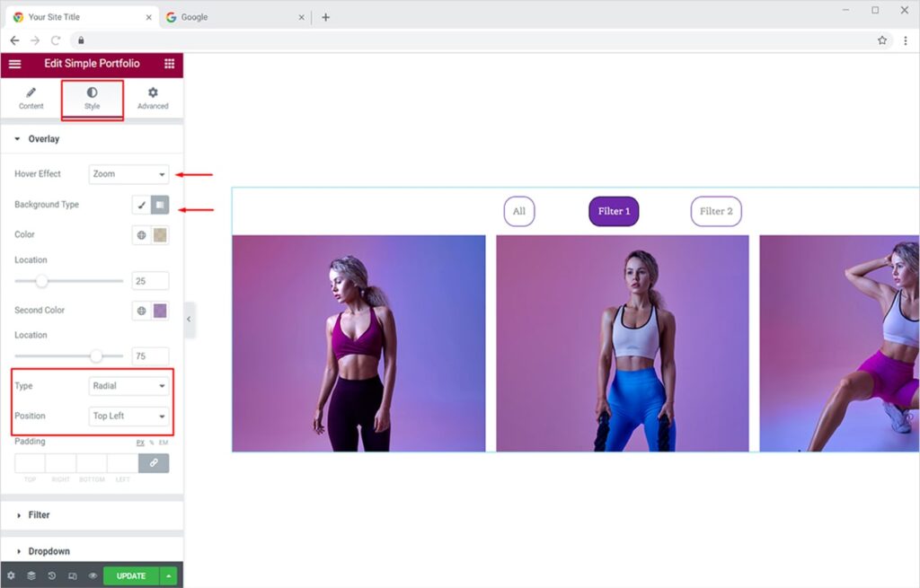Click the Second Color purple swatch
Viewport: 920px width, 588px height.
pyautogui.click(x=160, y=311)
